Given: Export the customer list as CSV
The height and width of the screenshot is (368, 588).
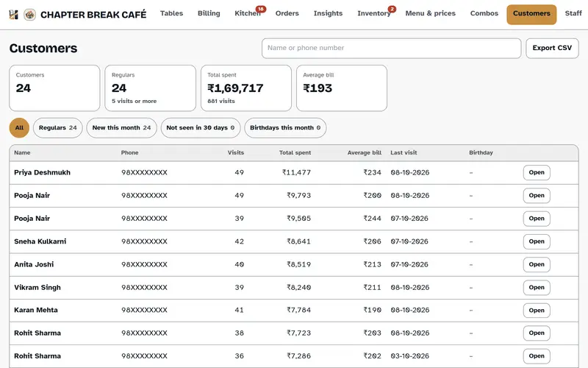Looking at the screenshot, I should pyautogui.click(x=552, y=48).
